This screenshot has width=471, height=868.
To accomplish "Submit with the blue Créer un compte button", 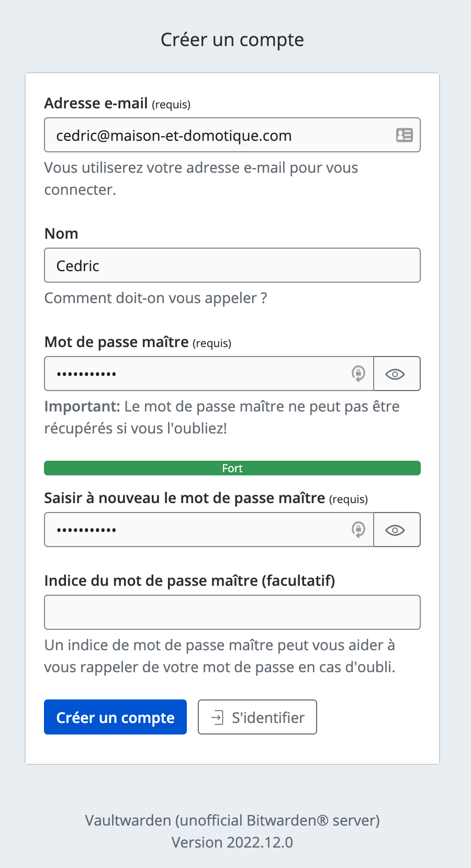I will point(115,717).
